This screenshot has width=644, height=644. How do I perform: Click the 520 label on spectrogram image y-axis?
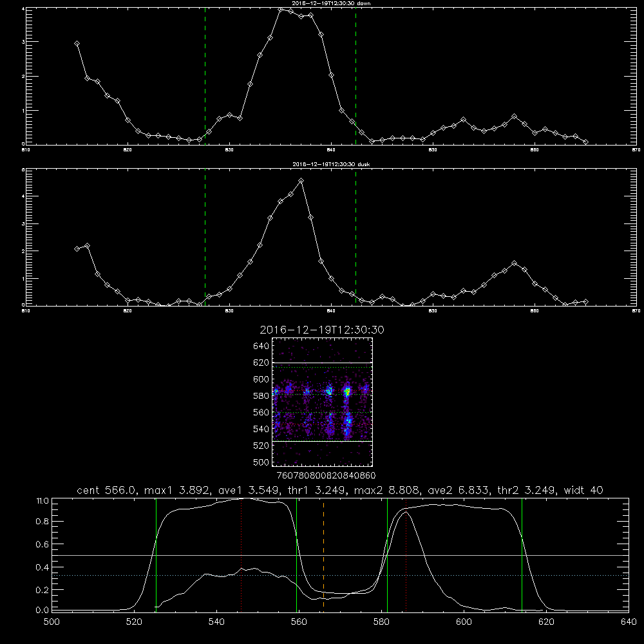coord(261,446)
